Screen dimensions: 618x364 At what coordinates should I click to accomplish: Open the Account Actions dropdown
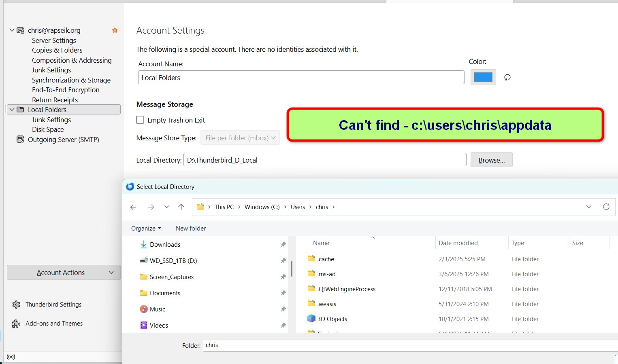pos(64,273)
